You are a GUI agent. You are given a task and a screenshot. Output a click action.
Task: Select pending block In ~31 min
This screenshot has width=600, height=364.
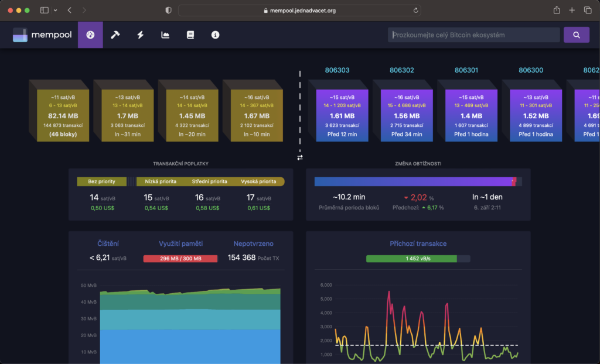127,115
